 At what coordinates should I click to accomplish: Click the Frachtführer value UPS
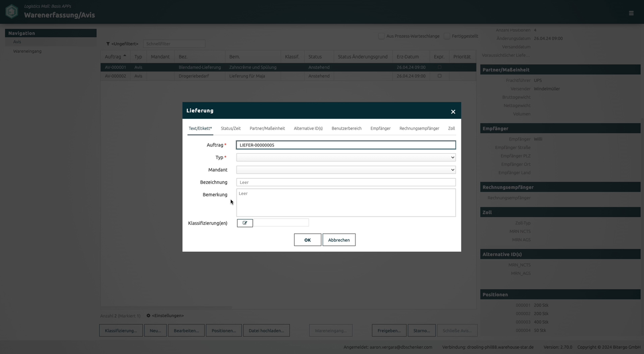[x=538, y=80]
